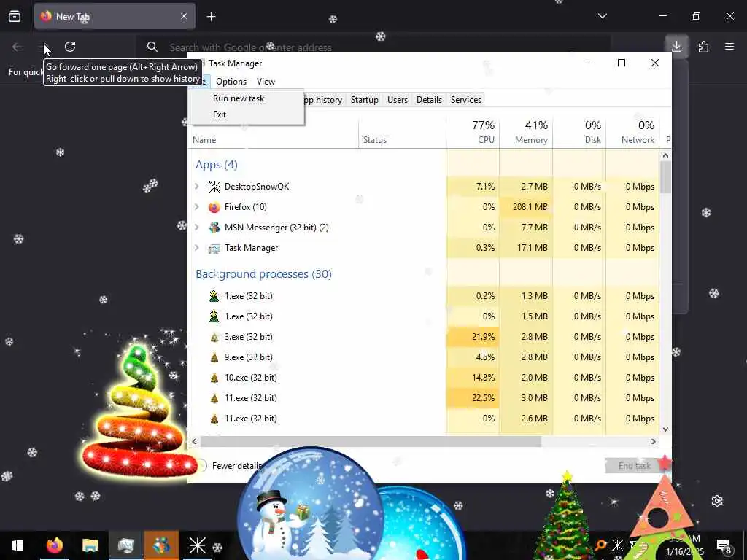Select the New Tab browser tab
747x560 pixels.
[115, 17]
